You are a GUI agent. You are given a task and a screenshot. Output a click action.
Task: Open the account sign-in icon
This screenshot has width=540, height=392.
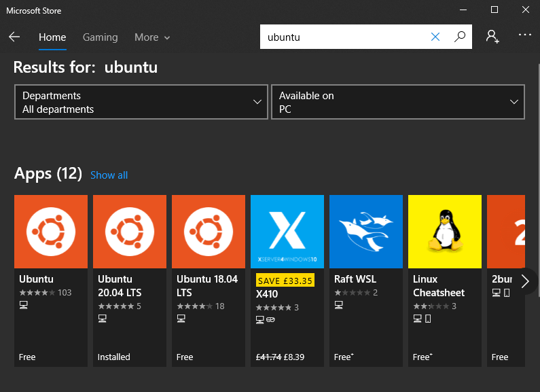pos(492,37)
